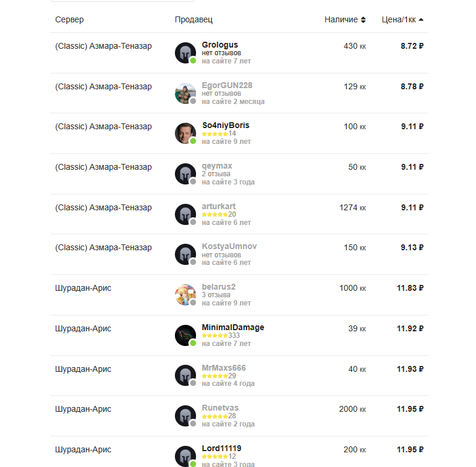Click MrMaxs666 helmet avatar
Screen dimensions: 476x467
(x=185, y=375)
